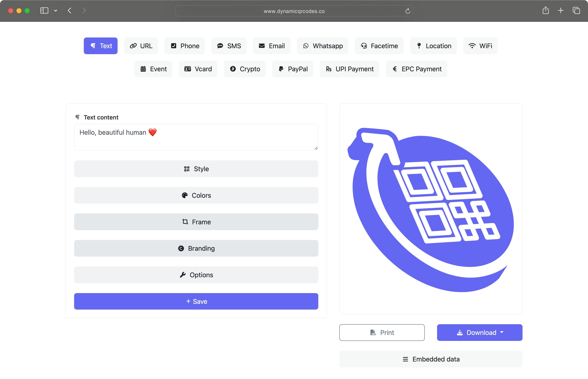This screenshot has height=379, width=588.
Task: Select the UPI Payment QR option
Action: pos(349,69)
